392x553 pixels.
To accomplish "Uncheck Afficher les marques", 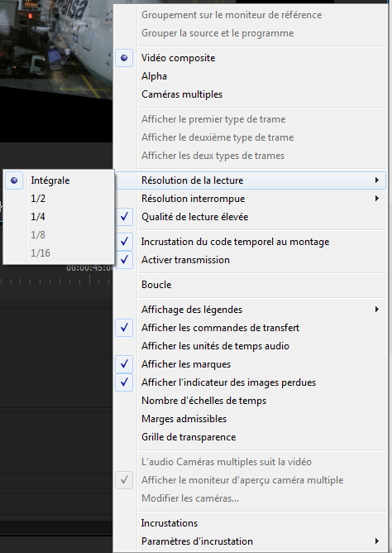I will point(251,364).
